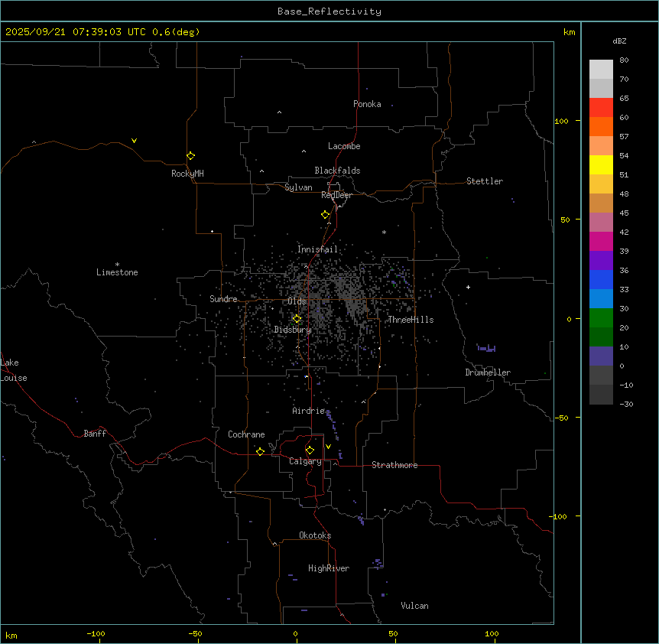659x644 pixels.
Task: Click the Stettler city label
Action: tap(485, 181)
